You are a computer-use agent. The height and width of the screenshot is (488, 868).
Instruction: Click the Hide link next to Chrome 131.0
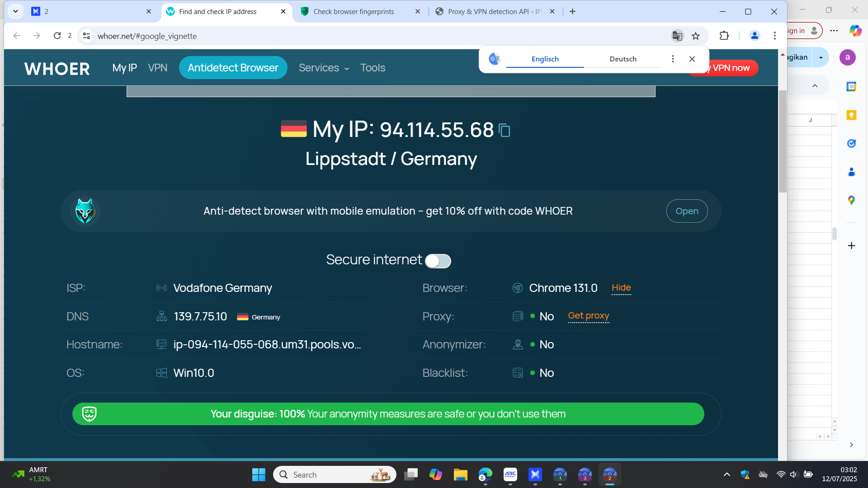[621, 288]
